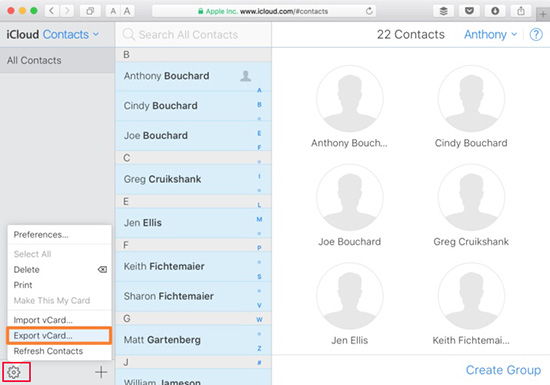Jump to letter S in alphabet index
This screenshot has height=385, width=550.
pyautogui.click(x=259, y=277)
